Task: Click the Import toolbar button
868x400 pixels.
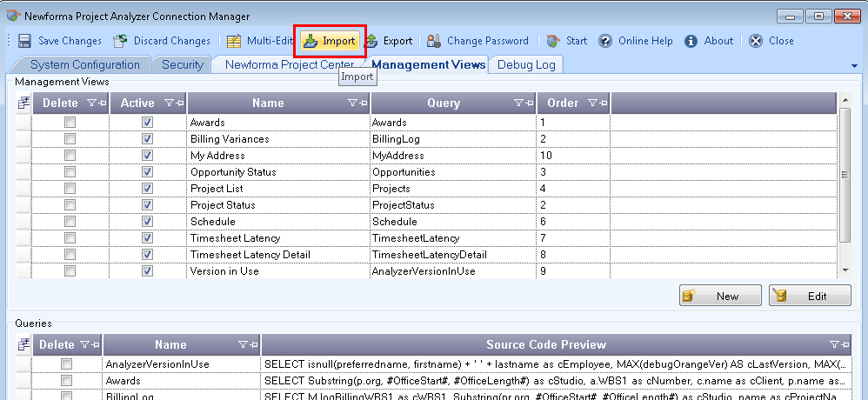Action: 330,41
